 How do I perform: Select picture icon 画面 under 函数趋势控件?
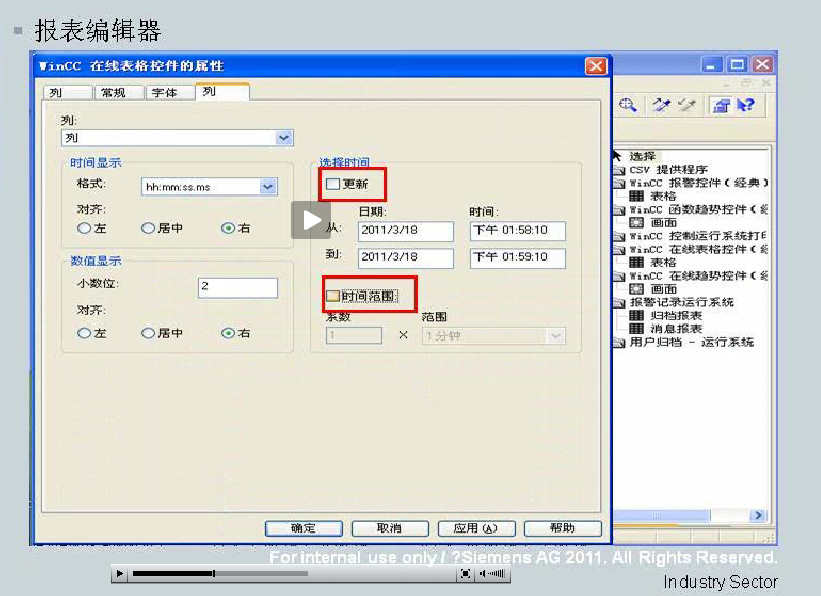click(x=636, y=223)
